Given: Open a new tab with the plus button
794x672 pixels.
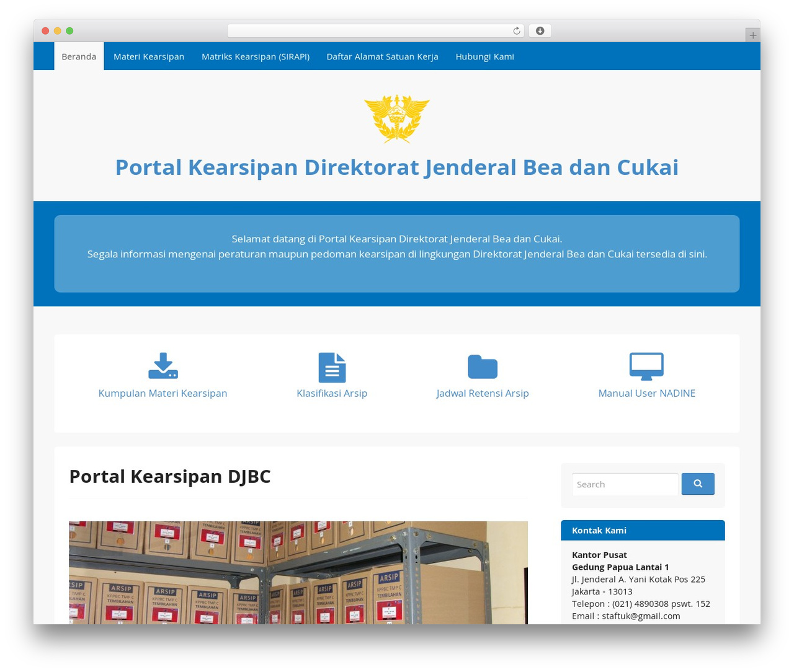Looking at the screenshot, I should (x=752, y=35).
